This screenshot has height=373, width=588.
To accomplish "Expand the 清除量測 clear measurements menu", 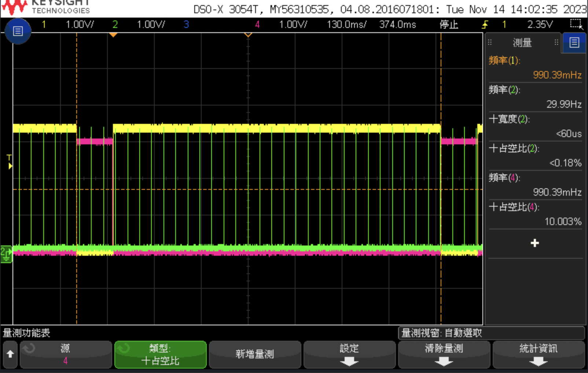I will [444, 354].
